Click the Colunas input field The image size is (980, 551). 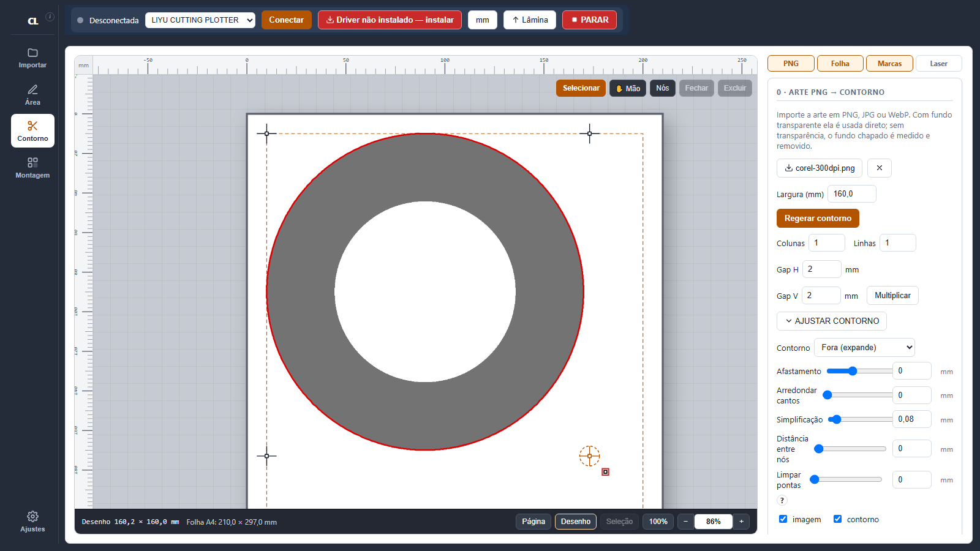827,243
